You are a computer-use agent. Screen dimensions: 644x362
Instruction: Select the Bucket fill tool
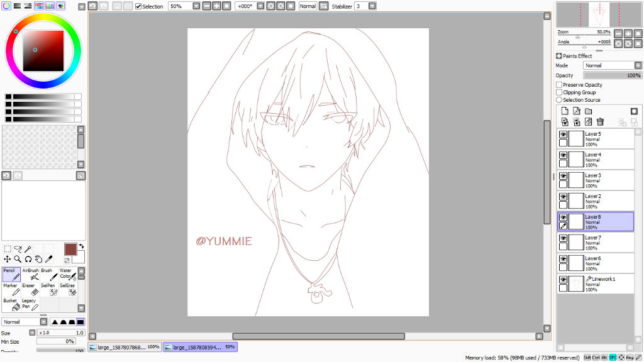(11, 305)
